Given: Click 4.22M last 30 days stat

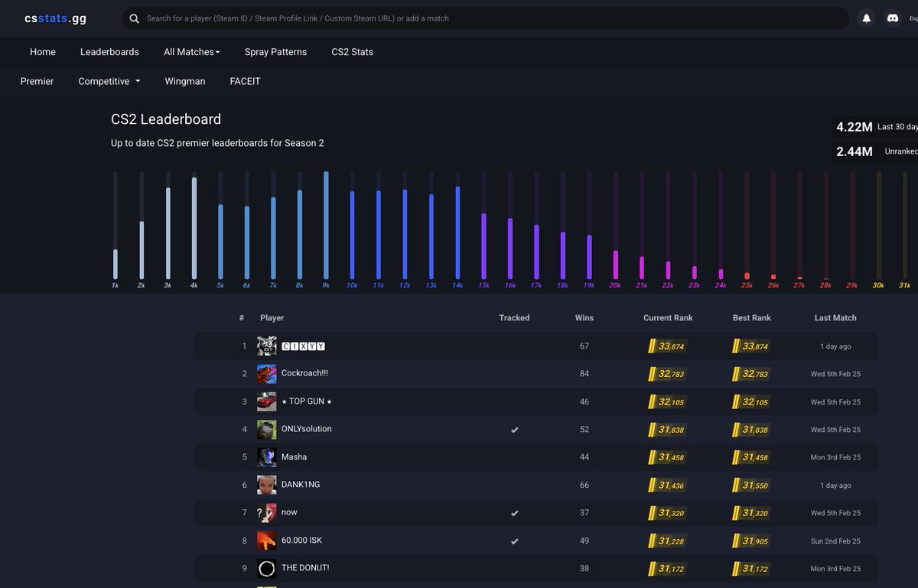Looking at the screenshot, I should click(x=876, y=127).
